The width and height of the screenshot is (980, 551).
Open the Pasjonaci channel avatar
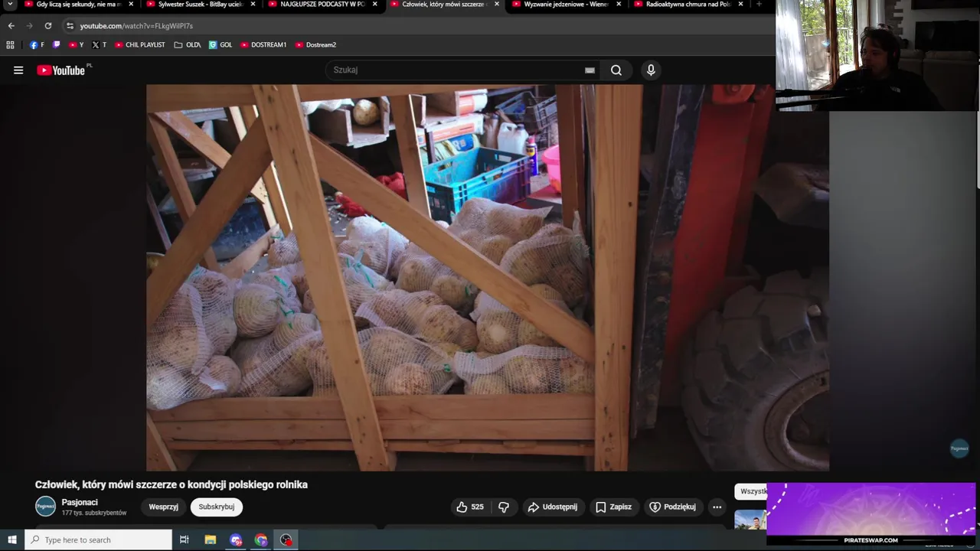tap(45, 507)
